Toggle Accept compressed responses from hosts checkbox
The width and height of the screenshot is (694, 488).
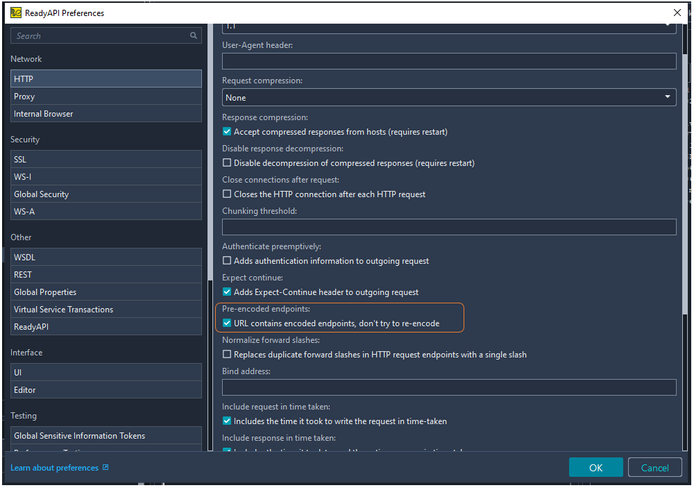tap(227, 132)
